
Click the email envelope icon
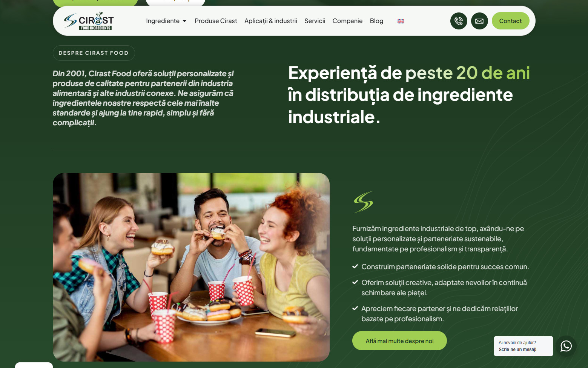479,21
